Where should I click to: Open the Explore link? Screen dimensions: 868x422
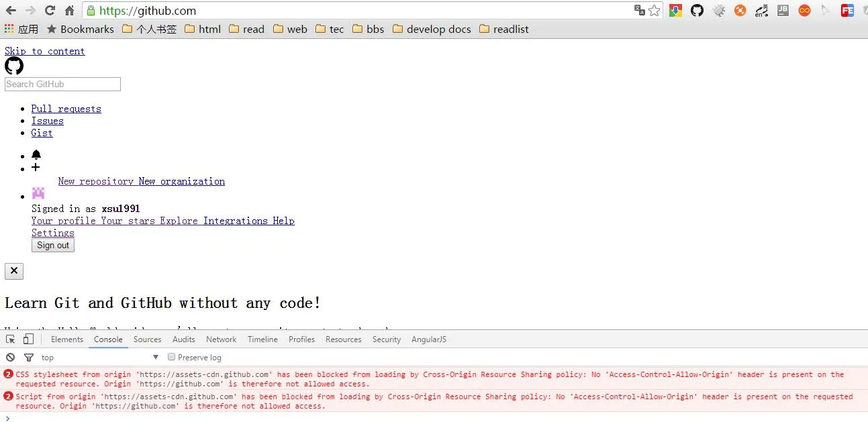(x=179, y=221)
